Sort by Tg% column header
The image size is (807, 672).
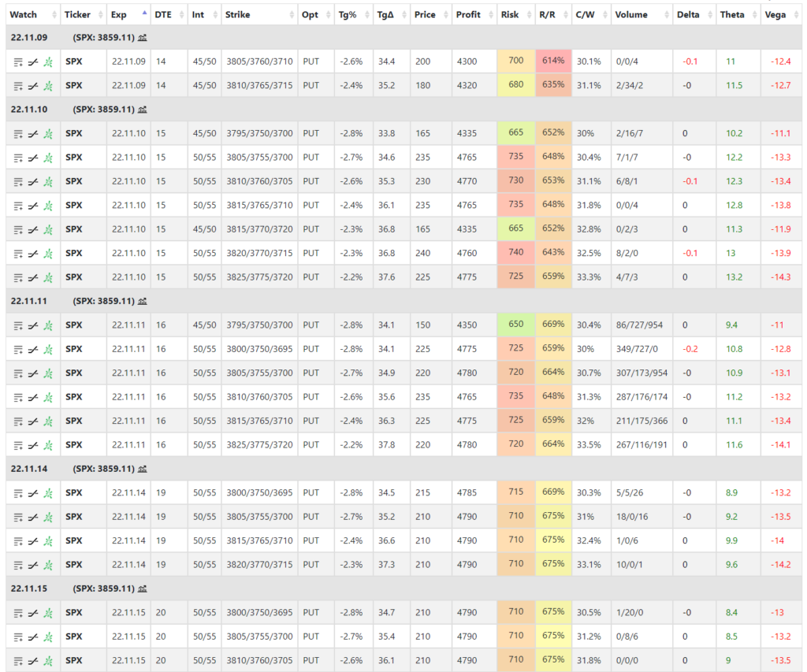(x=354, y=15)
